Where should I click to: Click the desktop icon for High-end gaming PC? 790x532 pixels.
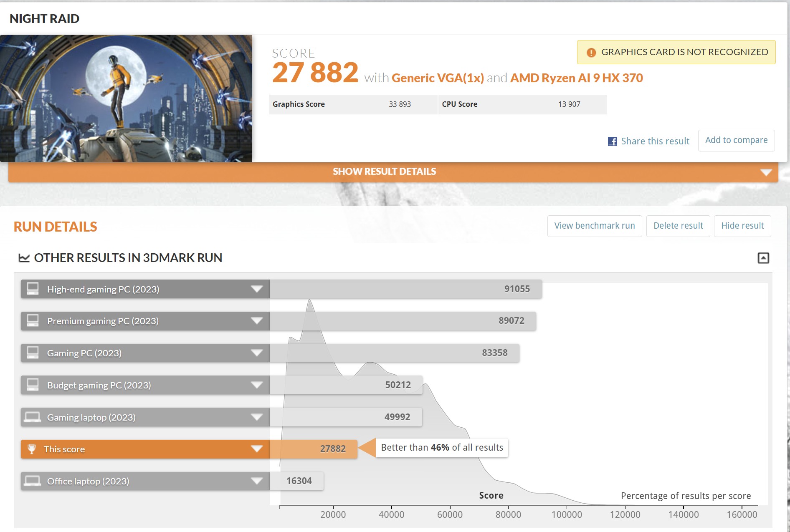tap(33, 289)
